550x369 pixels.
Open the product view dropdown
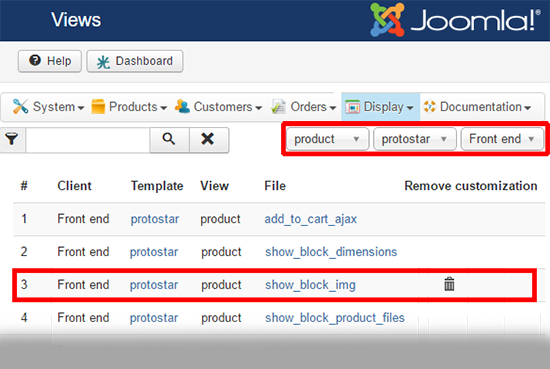pyautogui.click(x=327, y=139)
